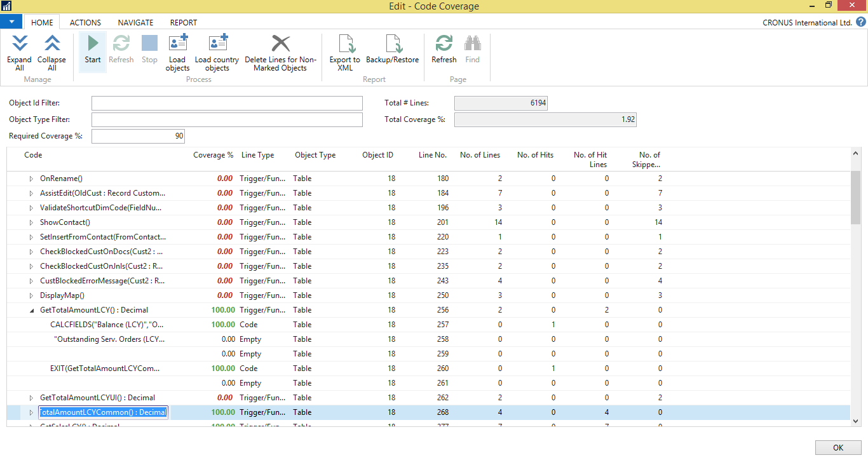Expand the OnRename() tree row
Image resolution: width=868 pixels, height=460 pixels.
tap(31, 179)
